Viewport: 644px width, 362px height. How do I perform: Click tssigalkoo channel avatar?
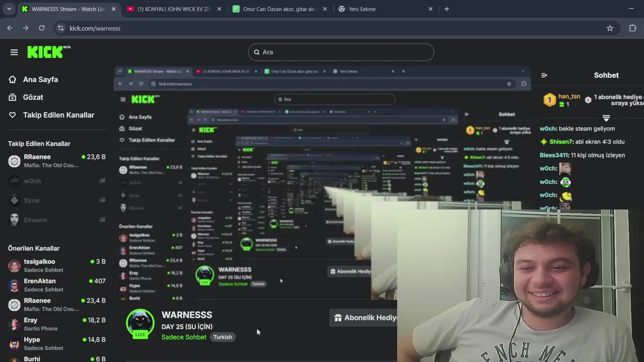[x=15, y=265]
